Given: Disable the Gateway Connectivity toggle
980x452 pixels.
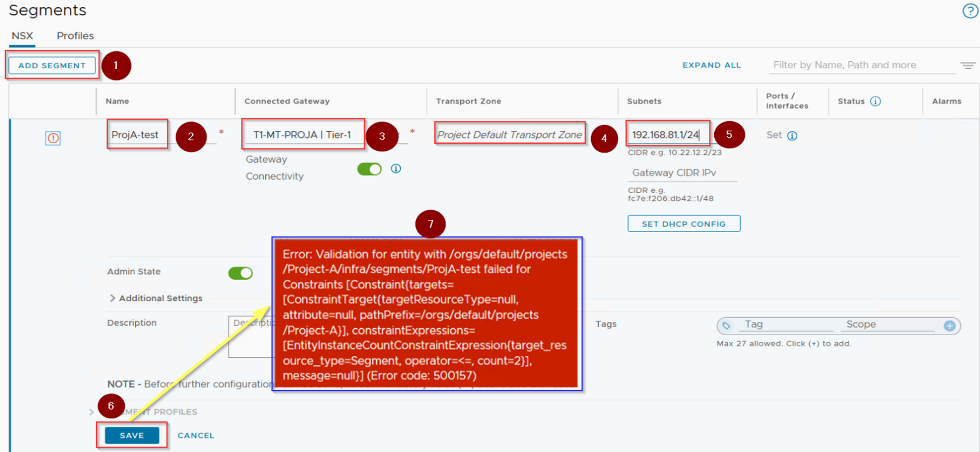Looking at the screenshot, I should tap(369, 169).
